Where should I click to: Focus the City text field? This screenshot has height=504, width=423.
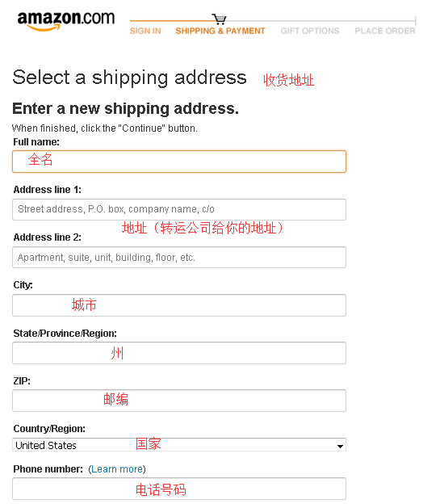point(179,305)
